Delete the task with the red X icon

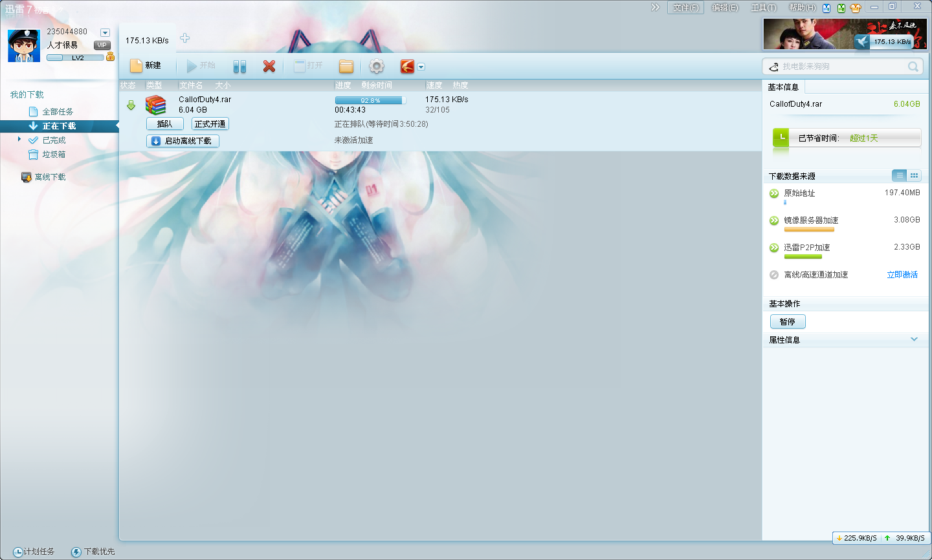coord(269,66)
